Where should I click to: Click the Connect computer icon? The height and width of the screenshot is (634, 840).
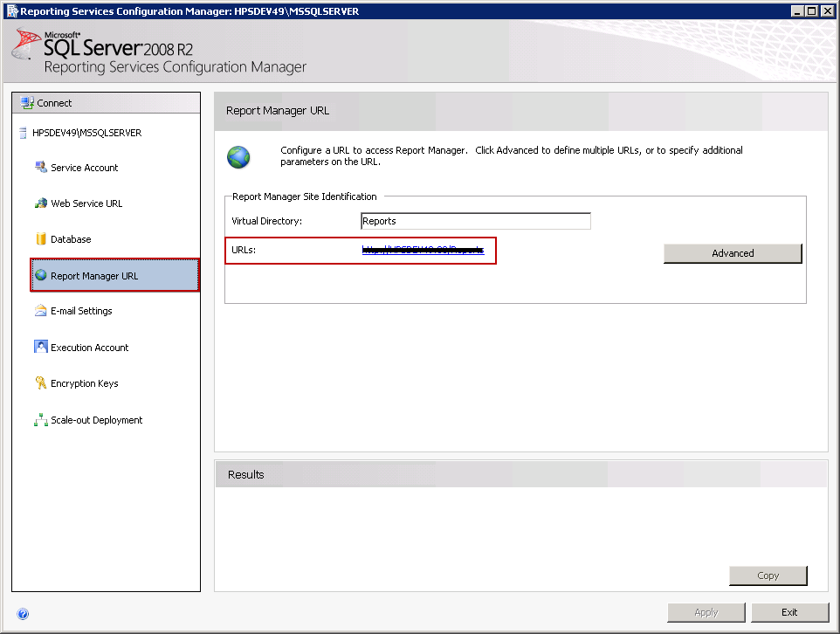[x=27, y=102]
